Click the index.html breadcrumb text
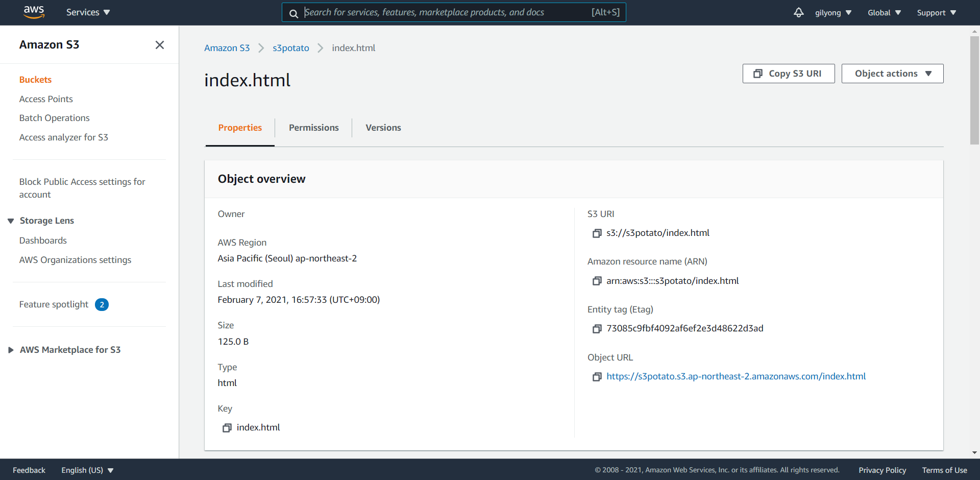The width and height of the screenshot is (980, 480). point(353,48)
